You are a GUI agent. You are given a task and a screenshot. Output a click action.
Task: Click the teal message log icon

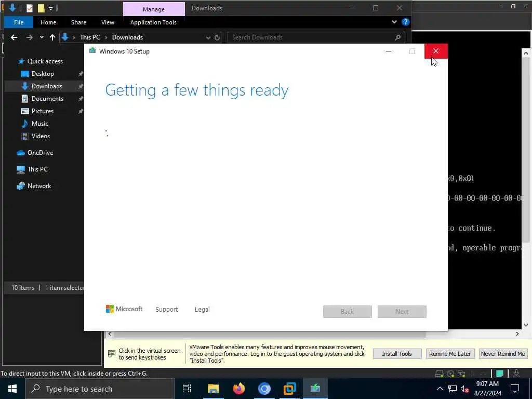point(500,374)
